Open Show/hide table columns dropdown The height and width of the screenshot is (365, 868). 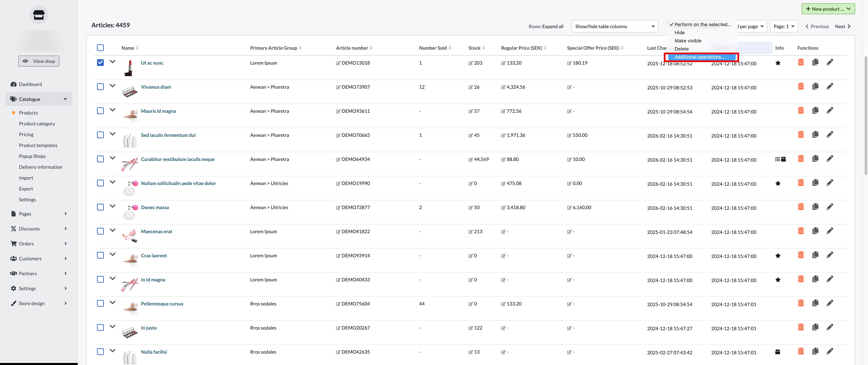coord(614,26)
